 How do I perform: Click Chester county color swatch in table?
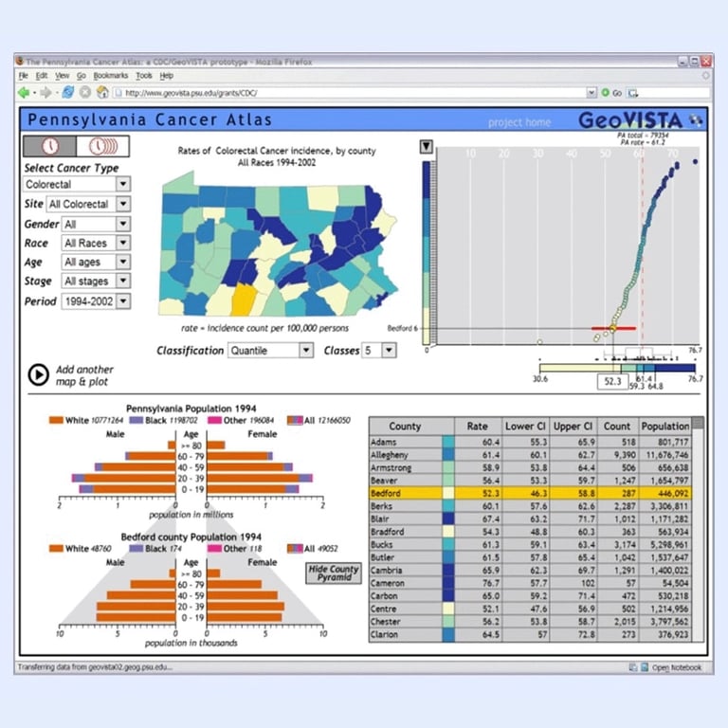click(x=448, y=621)
